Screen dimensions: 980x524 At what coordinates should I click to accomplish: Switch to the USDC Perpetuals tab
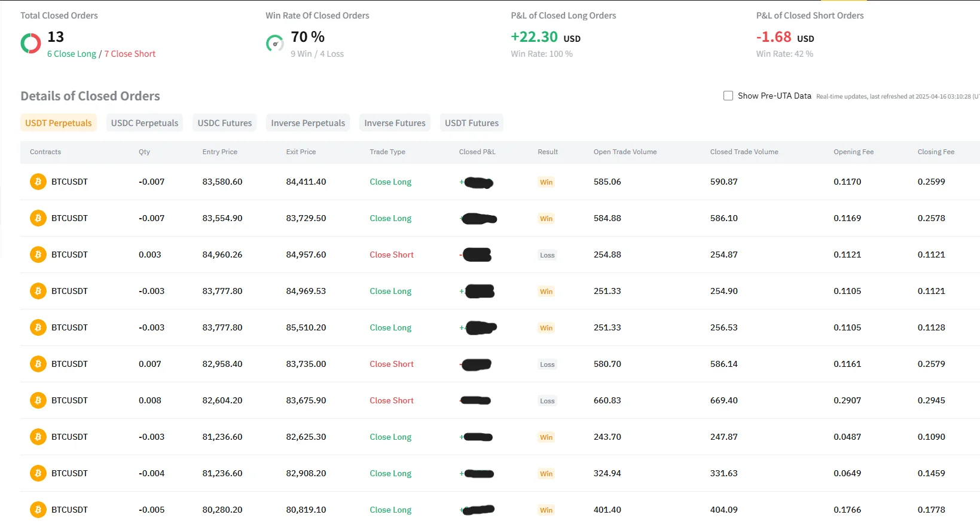pos(145,123)
